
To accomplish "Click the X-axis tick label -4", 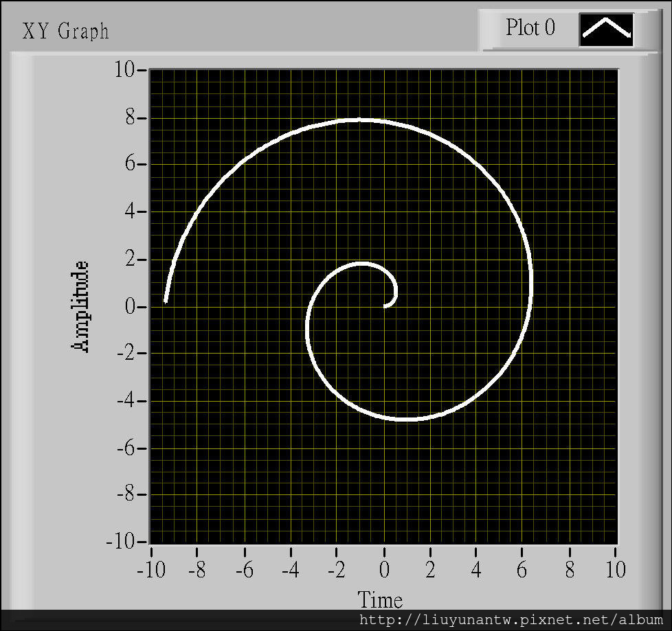I will [291, 569].
